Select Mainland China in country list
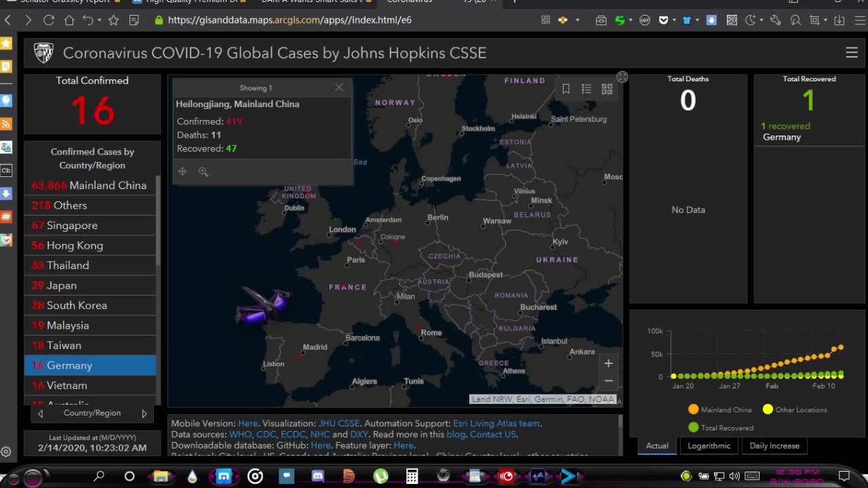The image size is (868, 488). click(90, 185)
